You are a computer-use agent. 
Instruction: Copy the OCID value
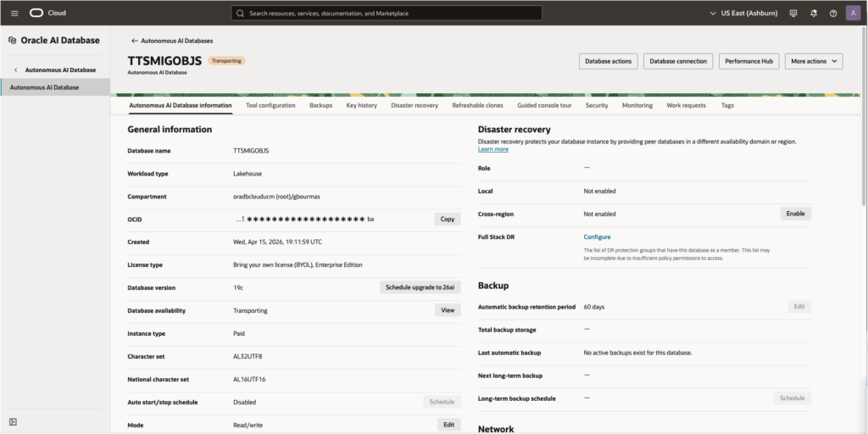(448, 220)
